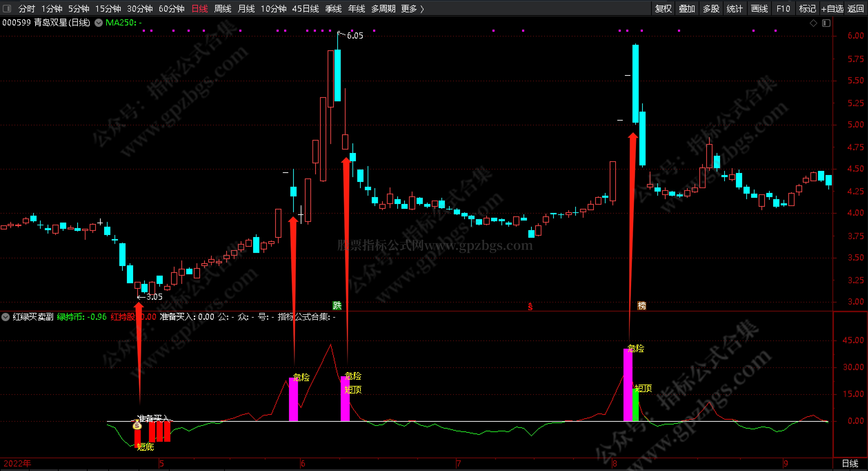
Task: Click the money bag buy-signal icon
Action: [x=137, y=426]
